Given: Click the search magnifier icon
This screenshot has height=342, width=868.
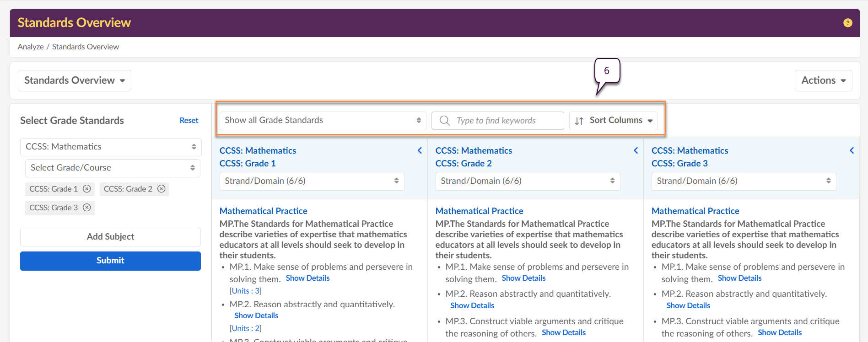Looking at the screenshot, I should (444, 121).
